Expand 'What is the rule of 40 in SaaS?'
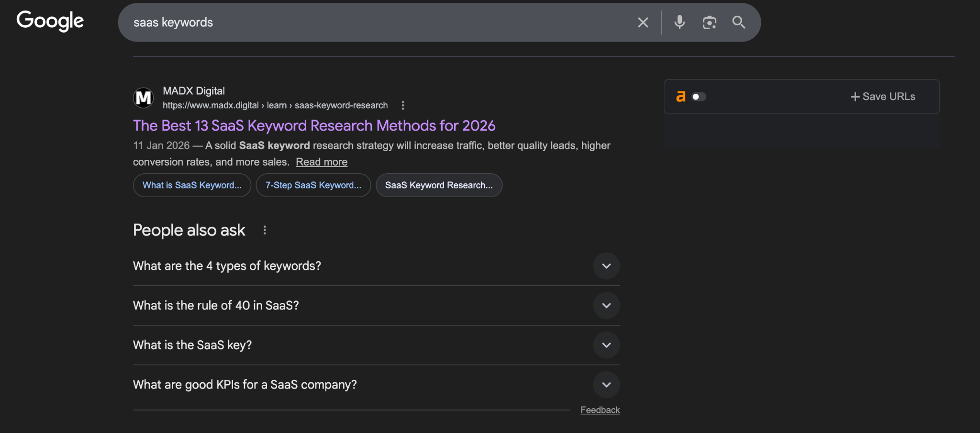Viewport: 980px width, 433px height. click(606, 305)
